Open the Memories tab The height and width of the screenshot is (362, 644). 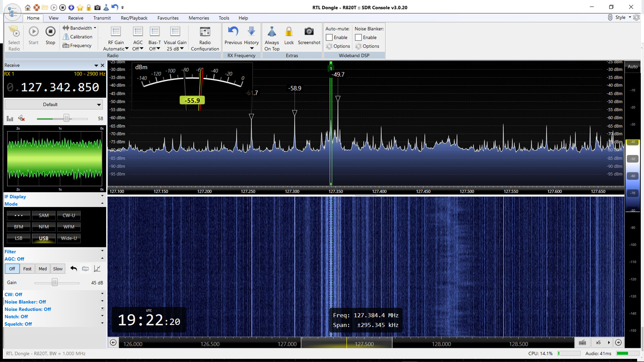(x=199, y=18)
